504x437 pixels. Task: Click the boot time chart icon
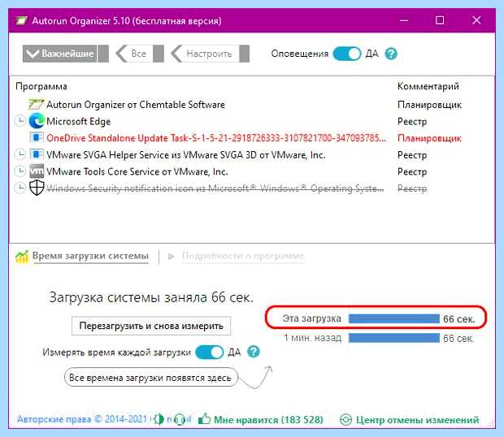22,257
